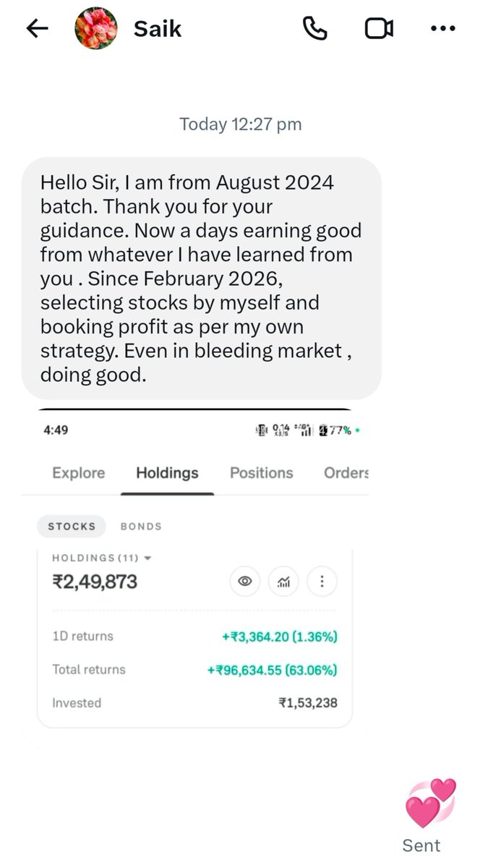Screen dimensions: 480x868
Task: Open the Orders tab
Action: (346, 472)
